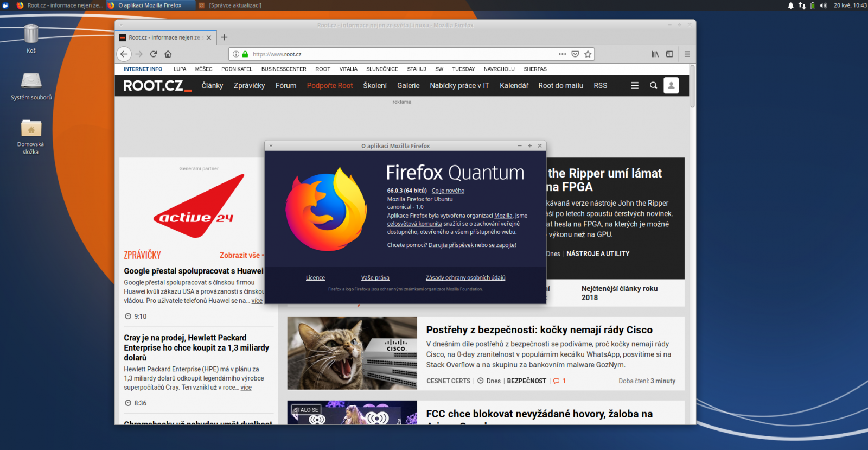The width and height of the screenshot is (868, 450).
Task: Click LUPA in the Internet Info bar
Action: point(180,69)
